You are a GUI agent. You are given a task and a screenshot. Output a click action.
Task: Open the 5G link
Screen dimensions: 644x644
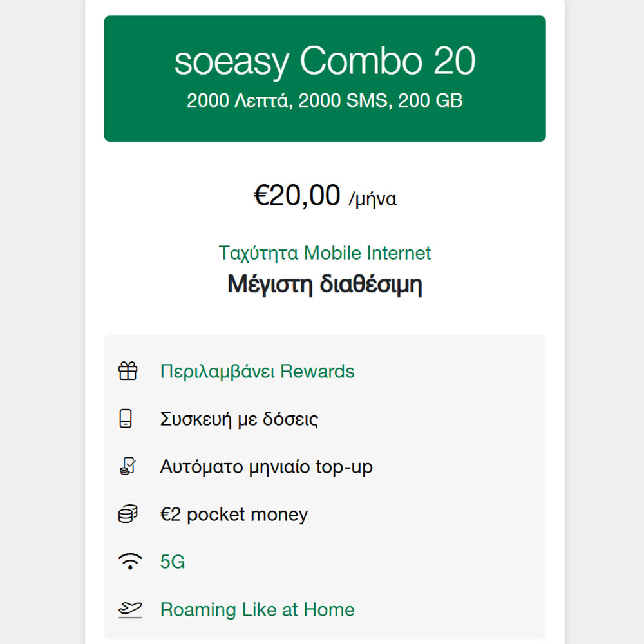[x=173, y=562]
